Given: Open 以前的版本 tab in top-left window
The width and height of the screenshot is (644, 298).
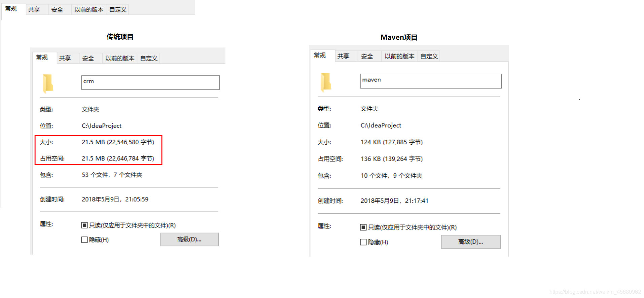Looking at the screenshot, I should coord(89,9).
